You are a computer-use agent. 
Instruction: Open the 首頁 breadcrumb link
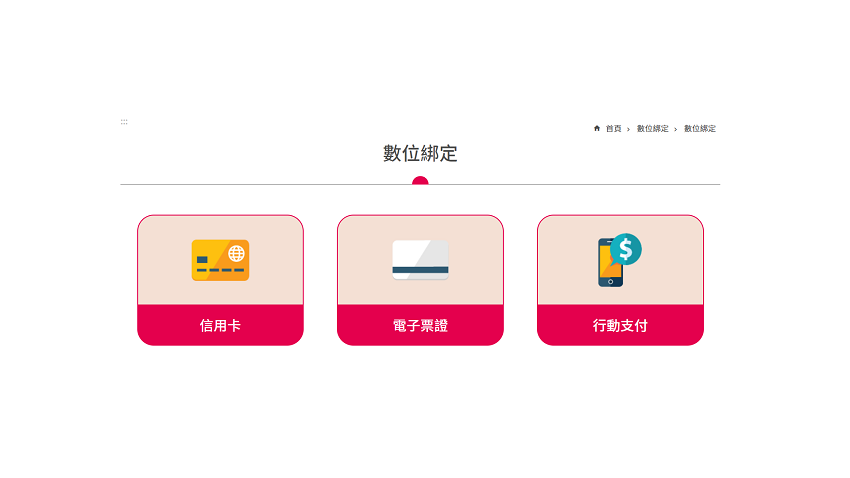coord(613,128)
